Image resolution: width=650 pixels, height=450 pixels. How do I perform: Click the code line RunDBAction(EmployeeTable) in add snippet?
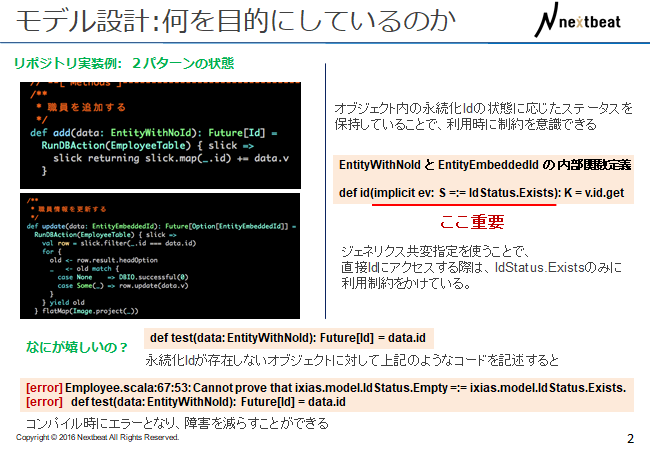(148, 145)
